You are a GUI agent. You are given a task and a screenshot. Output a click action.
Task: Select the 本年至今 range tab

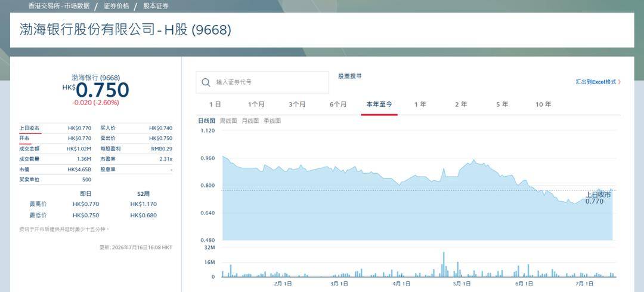(x=379, y=104)
